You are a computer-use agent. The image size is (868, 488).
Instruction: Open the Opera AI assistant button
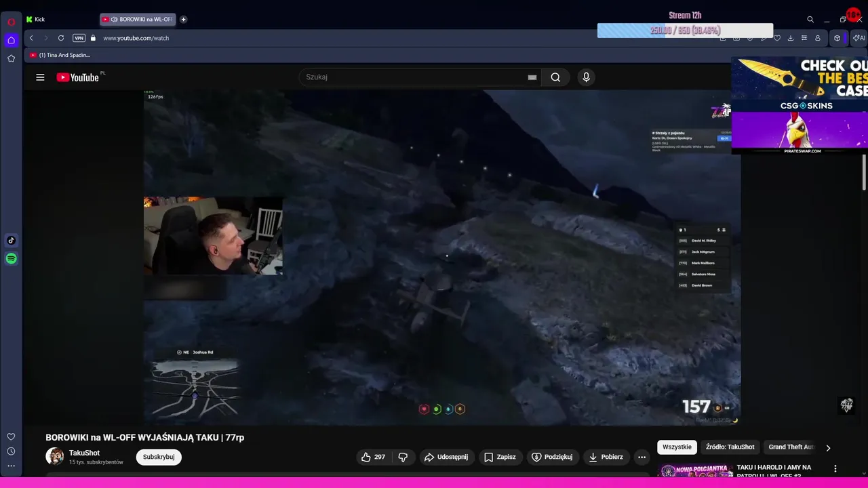point(859,38)
